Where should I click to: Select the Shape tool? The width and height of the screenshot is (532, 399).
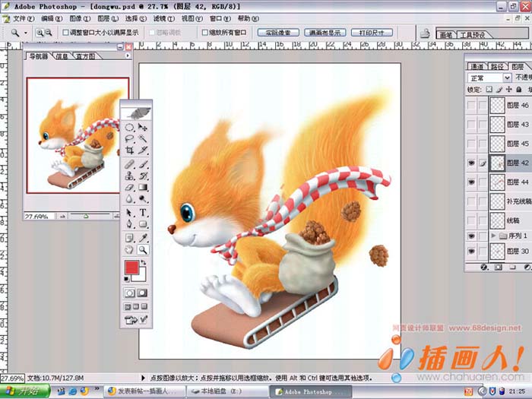tap(143, 224)
